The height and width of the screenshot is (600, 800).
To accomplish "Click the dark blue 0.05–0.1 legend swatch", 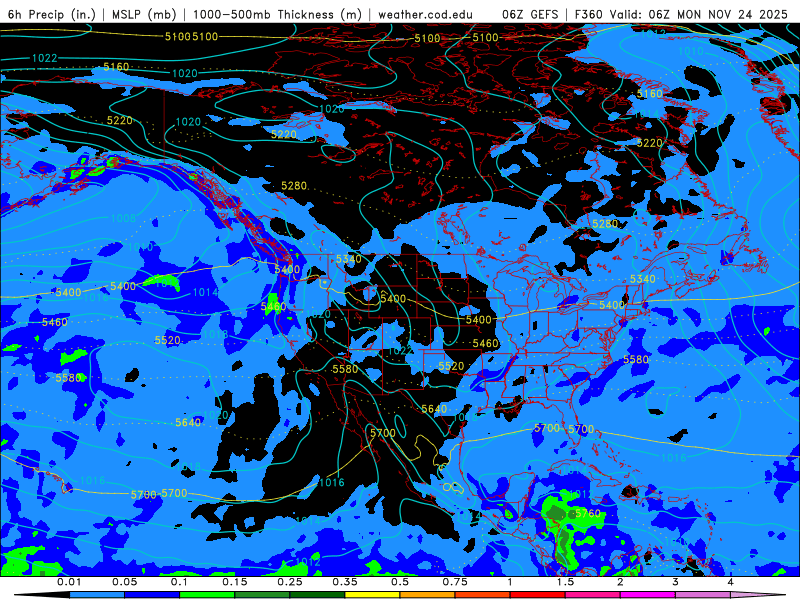I will (x=152, y=595).
